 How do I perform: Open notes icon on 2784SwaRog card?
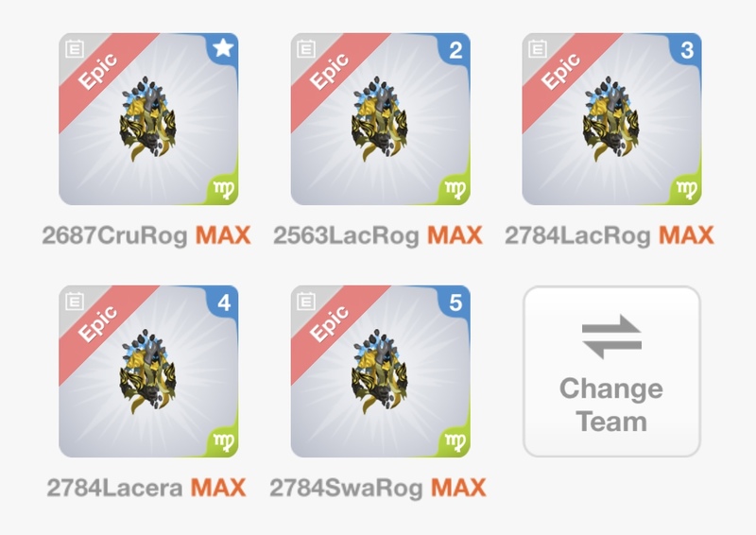306,302
